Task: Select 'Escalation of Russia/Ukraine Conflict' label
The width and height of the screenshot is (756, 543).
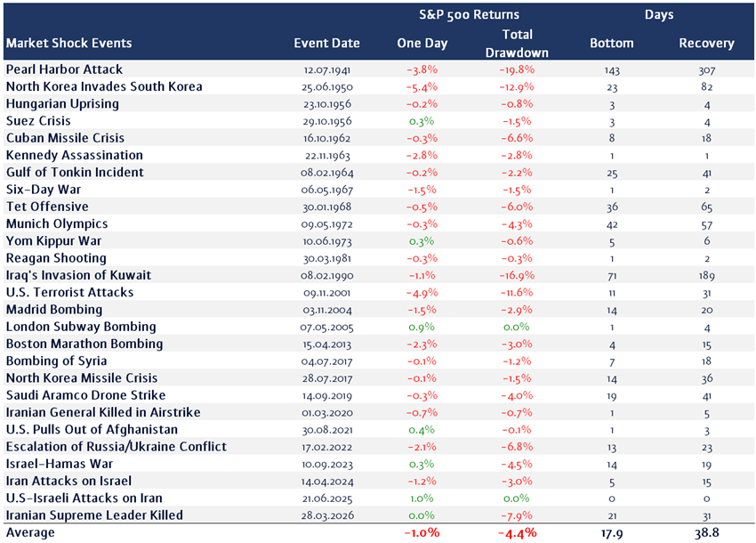Action: click(x=117, y=447)
